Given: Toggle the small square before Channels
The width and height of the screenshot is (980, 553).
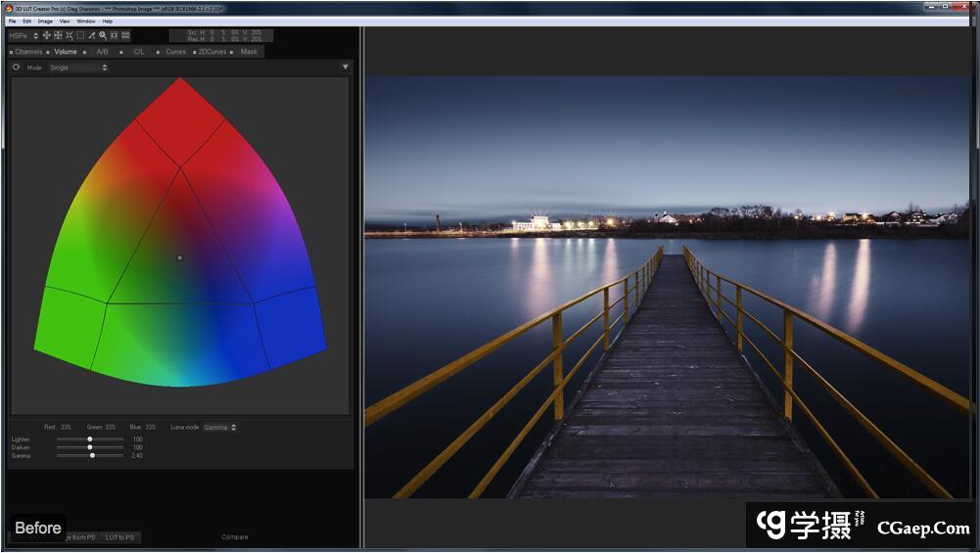Looking at the screenshot, I should pos(11,52).
